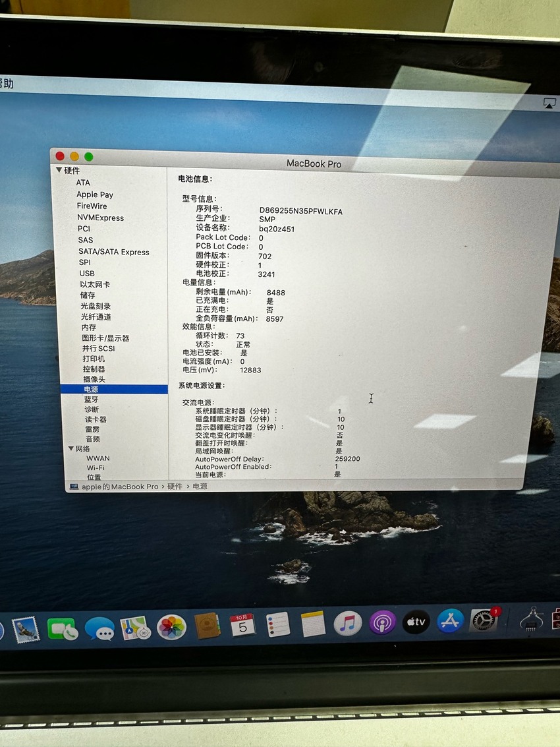Click the AirPlay icon in the menu bar

[549, 104]
